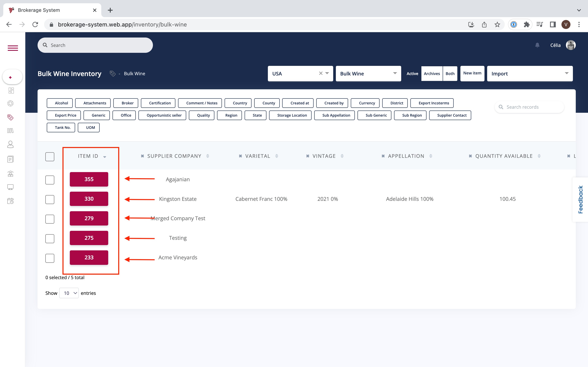Check the select-all header checkbox
Viewport: 588px width, 367px height.
[x=50, y=157]
